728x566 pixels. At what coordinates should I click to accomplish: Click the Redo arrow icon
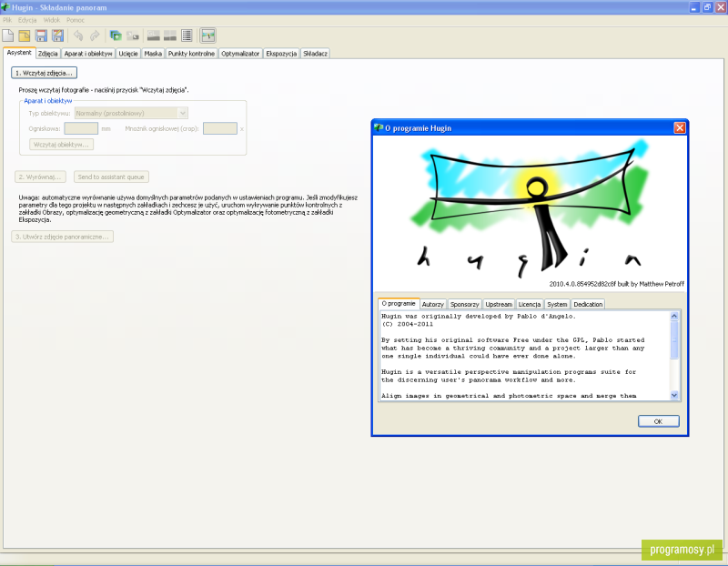95,35
